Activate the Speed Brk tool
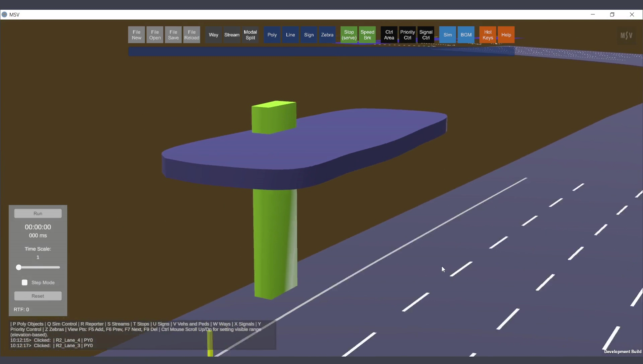Screen dimensions: 643x364 tap(367, 35)
